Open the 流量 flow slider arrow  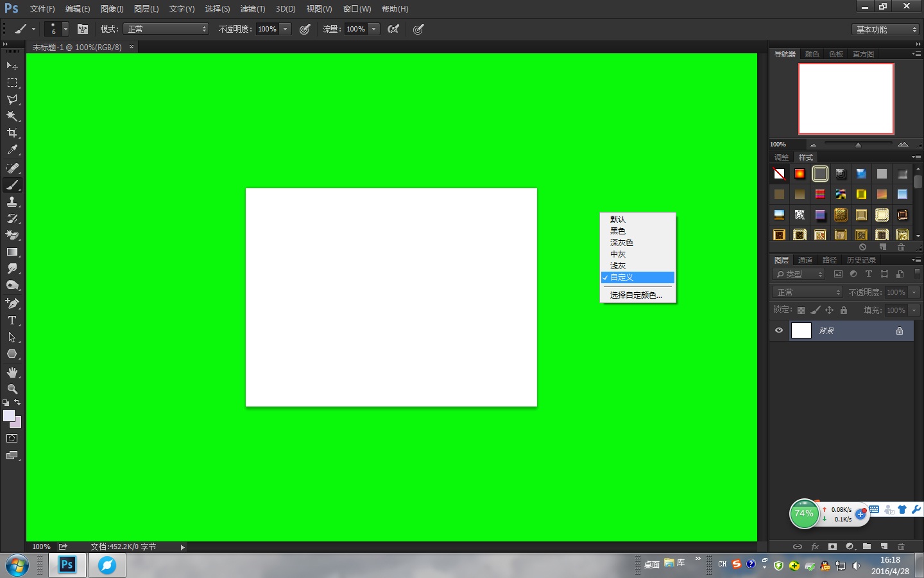point(374,29)
